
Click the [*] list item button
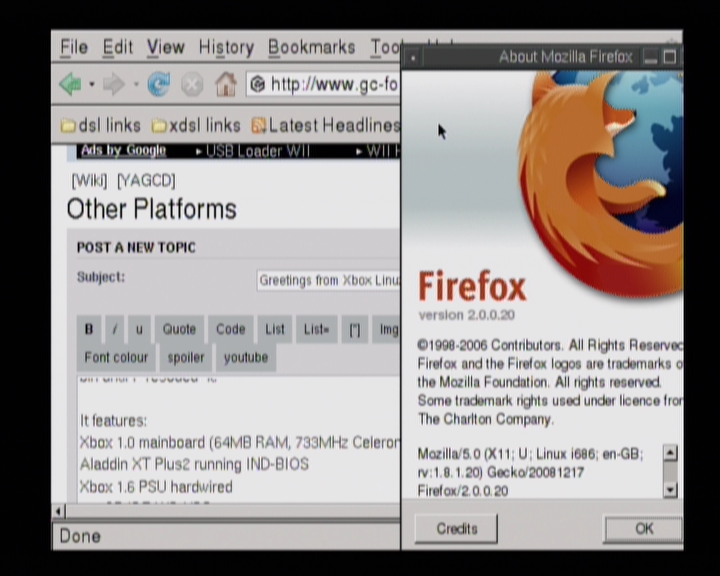pos(355,329)
